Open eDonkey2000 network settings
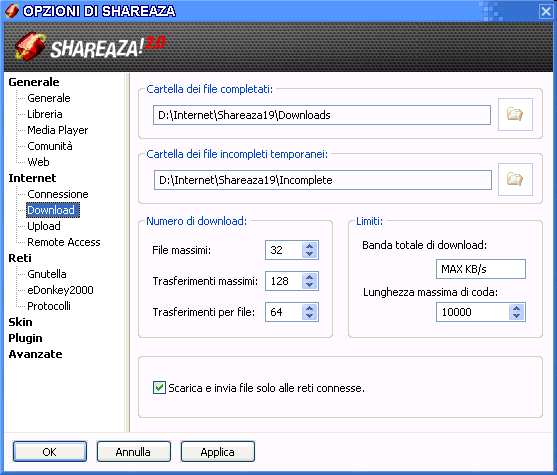The height and width of the screenshot is (475, 557). [60, 290]
